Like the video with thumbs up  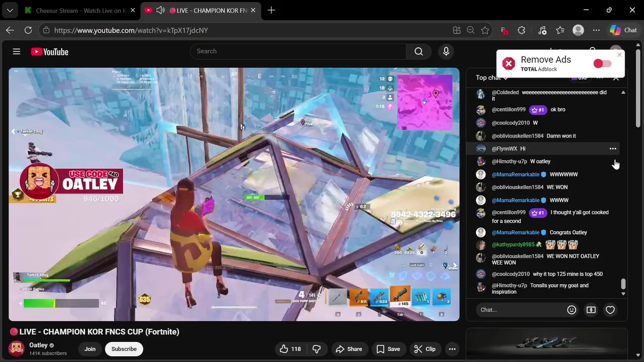pos(290,349)
